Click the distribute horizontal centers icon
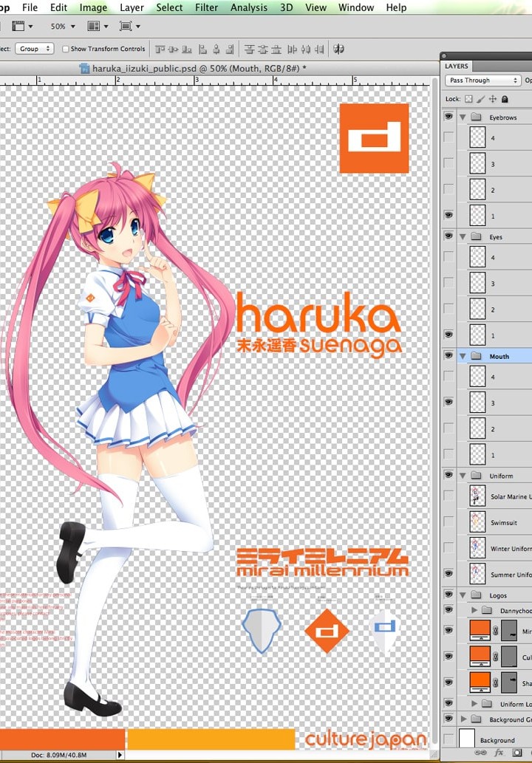Image resolution: width=532 pixels, height=763 pixels. pos(306,49)
